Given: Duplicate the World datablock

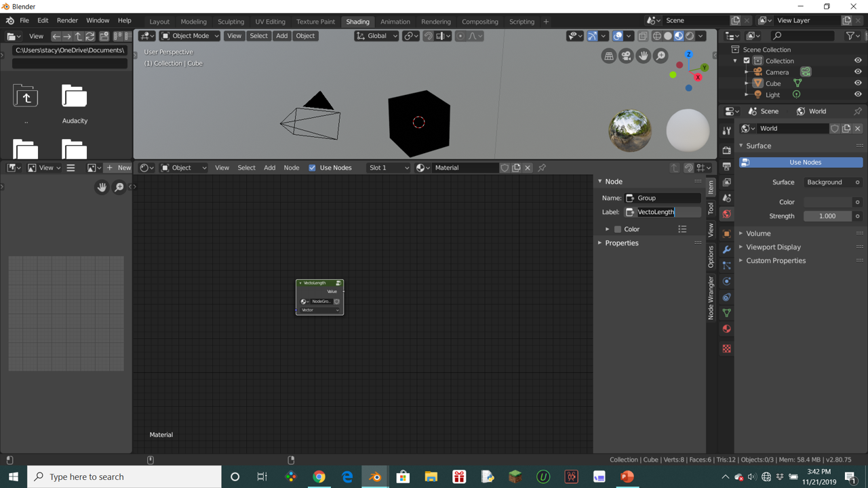Looking at the screenshot, I should [x=846, y=128].
